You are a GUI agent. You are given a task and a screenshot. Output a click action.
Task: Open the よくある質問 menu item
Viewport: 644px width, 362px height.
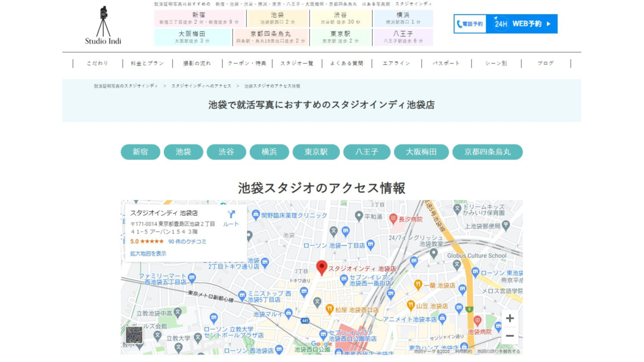click(x=346, y=63)
